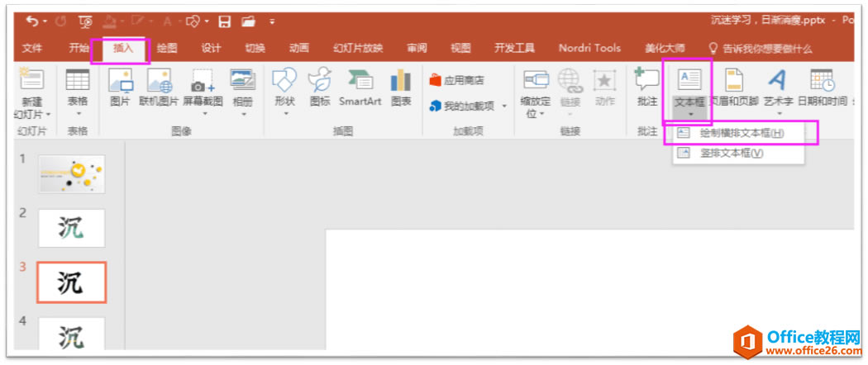Insert a SmartArt graphic
The width and height of the screenshot is (868, 365).
point(360,88)
